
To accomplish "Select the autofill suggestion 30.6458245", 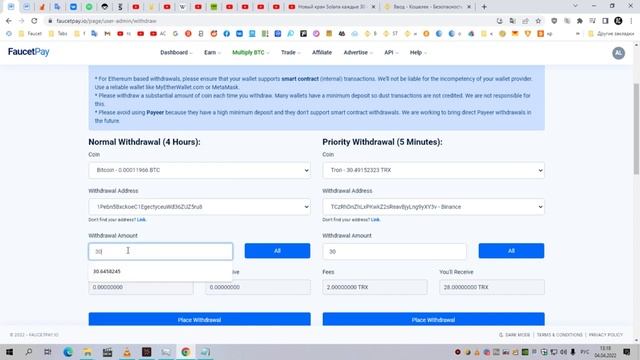I will [160, 271].
